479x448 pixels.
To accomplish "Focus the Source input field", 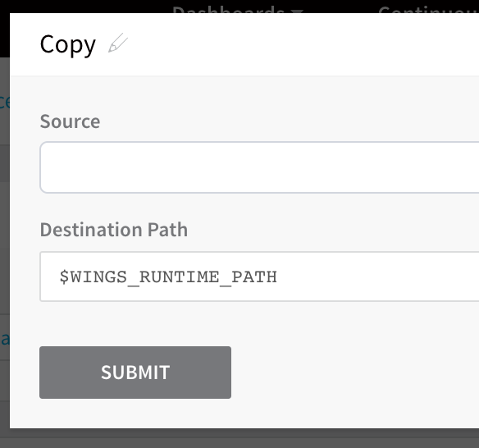I will coord(259,167).
